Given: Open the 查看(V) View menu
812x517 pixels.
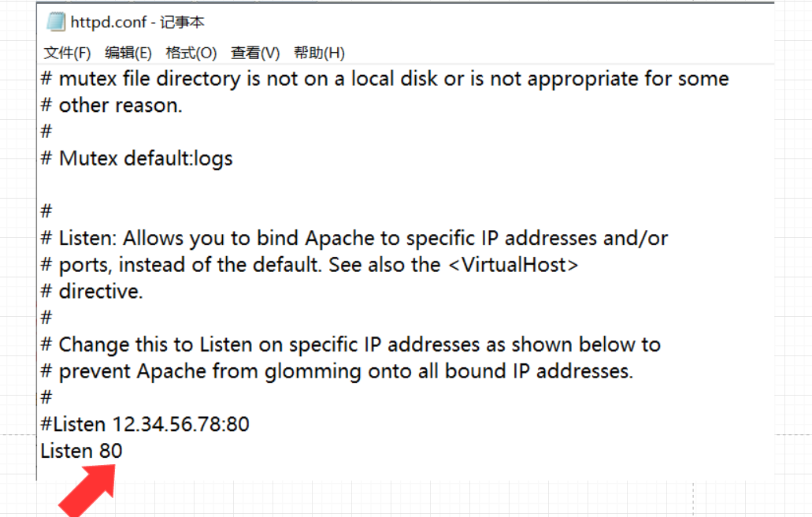Looking at the screenshot, I should click(255, 53).
